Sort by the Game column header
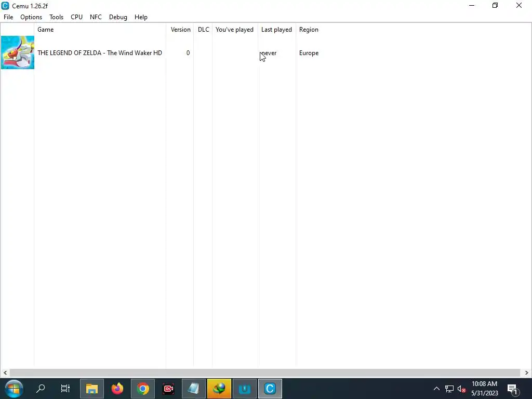Viewport: 532px width, 399px height. [x=46, y=30]
